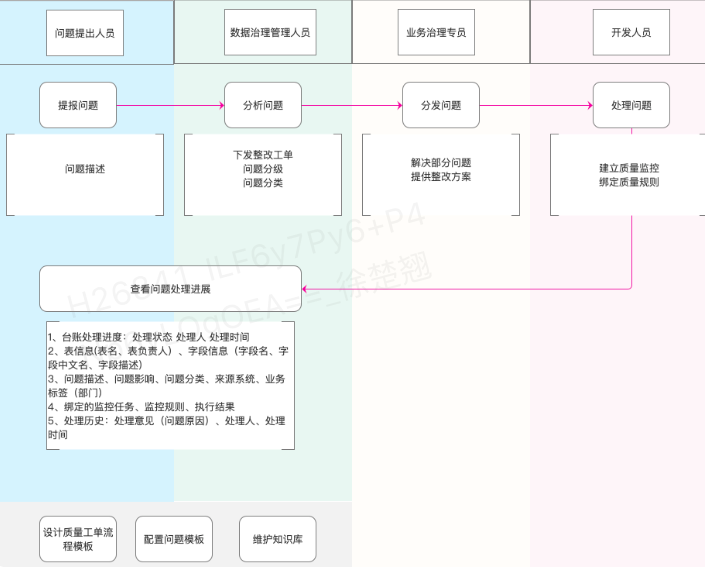Viewport: 705px width, 567px height.
Task: Select the 建立质量监控 description box
Action: pyautogui.click(x=628, y=175)
